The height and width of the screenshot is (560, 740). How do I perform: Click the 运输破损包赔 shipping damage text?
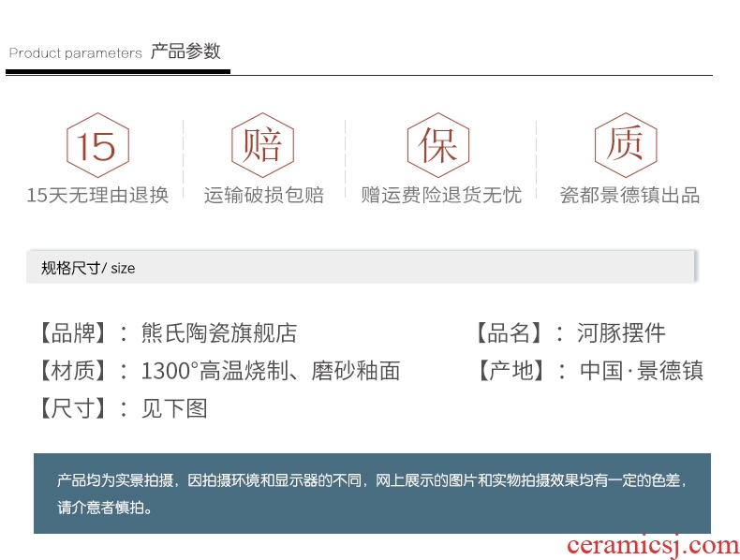(x=264, y=195)
